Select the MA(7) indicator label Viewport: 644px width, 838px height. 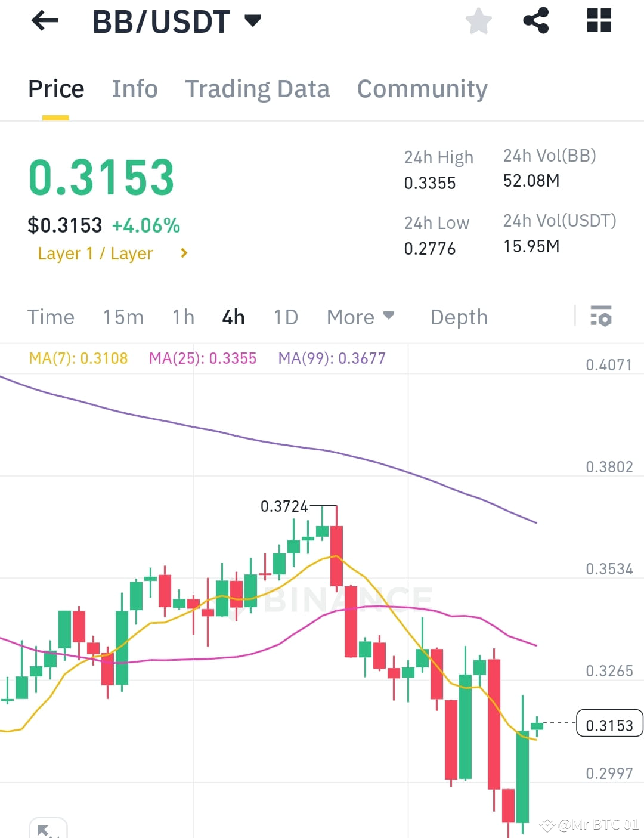click(78, 358)
